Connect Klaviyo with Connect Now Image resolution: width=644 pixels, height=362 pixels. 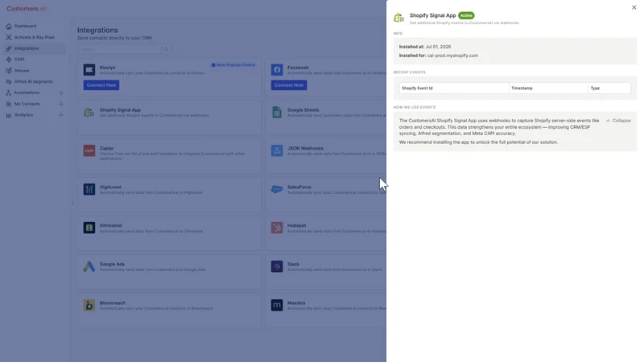[101, 85]
